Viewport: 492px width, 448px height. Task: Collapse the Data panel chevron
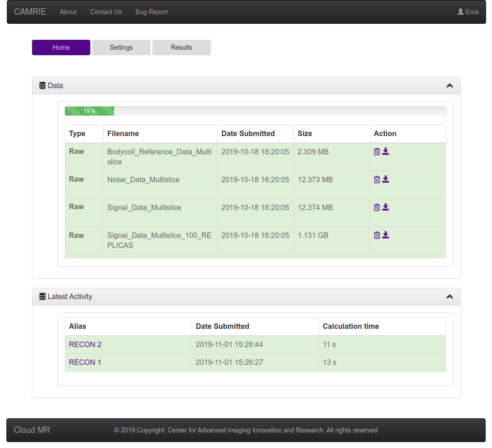[450, 86]
